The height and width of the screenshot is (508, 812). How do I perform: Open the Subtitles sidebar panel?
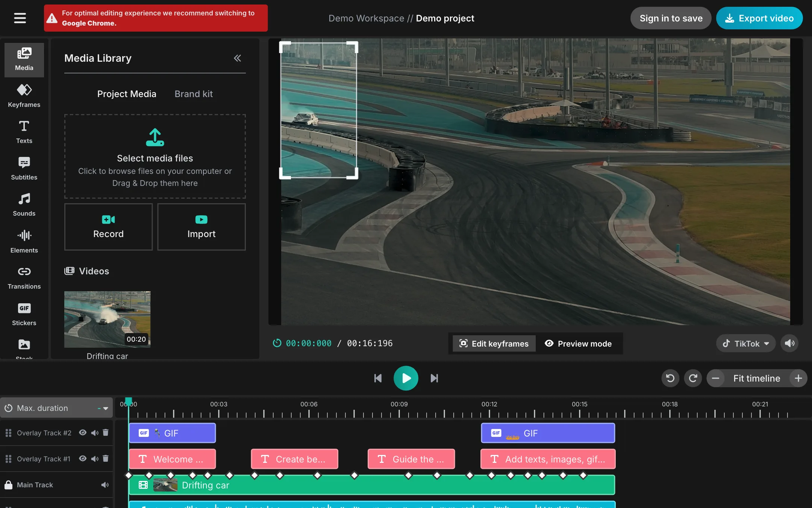[24, 169]
